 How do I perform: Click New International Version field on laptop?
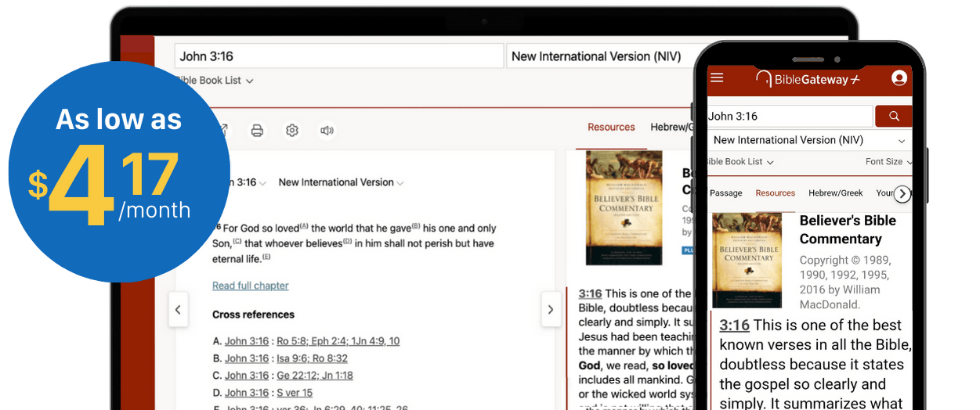coord(600,56)
